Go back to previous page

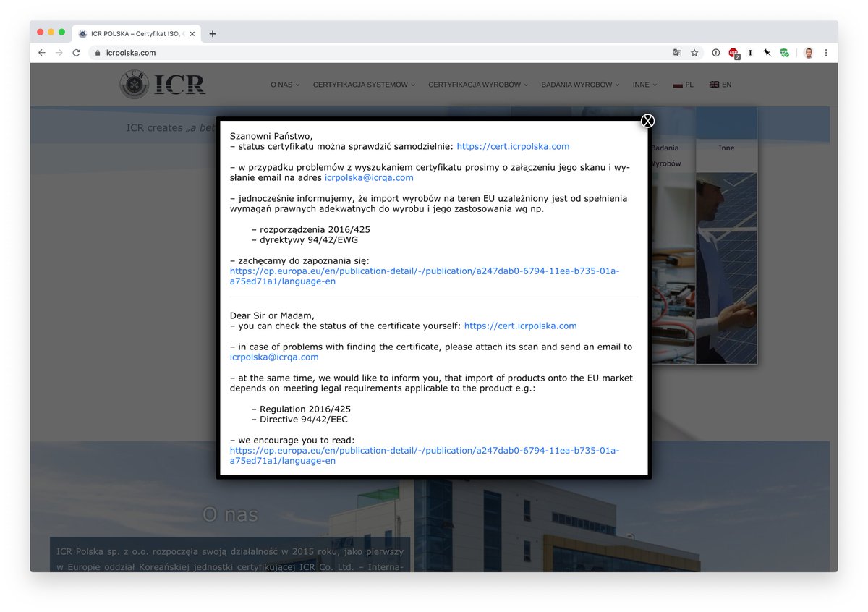click(42, 53)
